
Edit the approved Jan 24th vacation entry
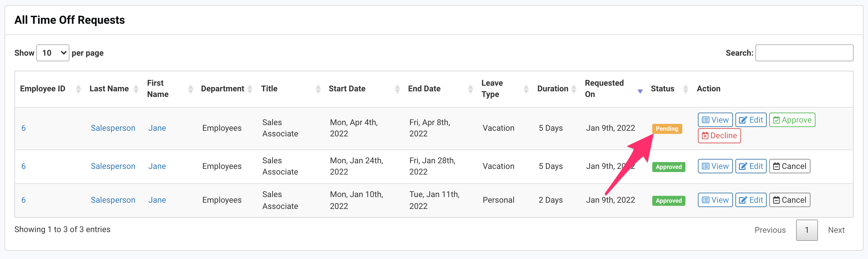tap(751, 166)
